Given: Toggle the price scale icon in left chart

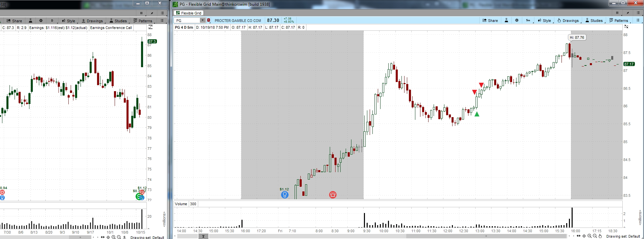Looking at the screenshot, I should point(151,27).
